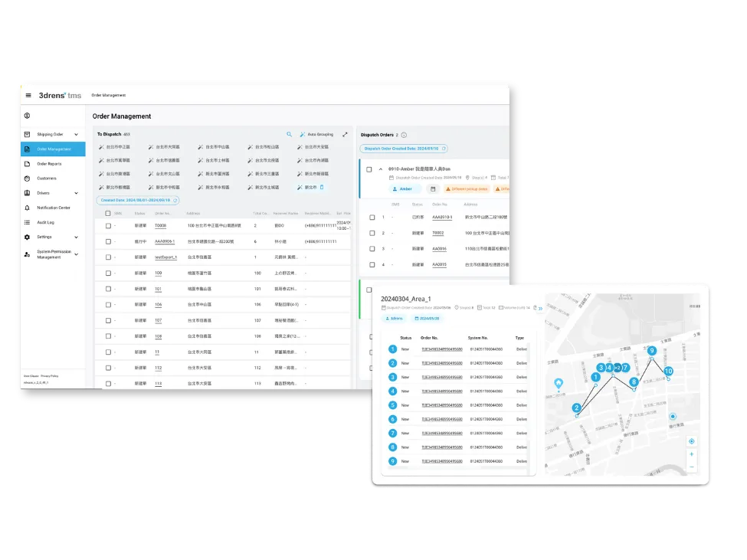This screenshot has height=560, width=747.
Task: Click horizontal scrollbar under Area_1 order list
Action: (457, 469)
